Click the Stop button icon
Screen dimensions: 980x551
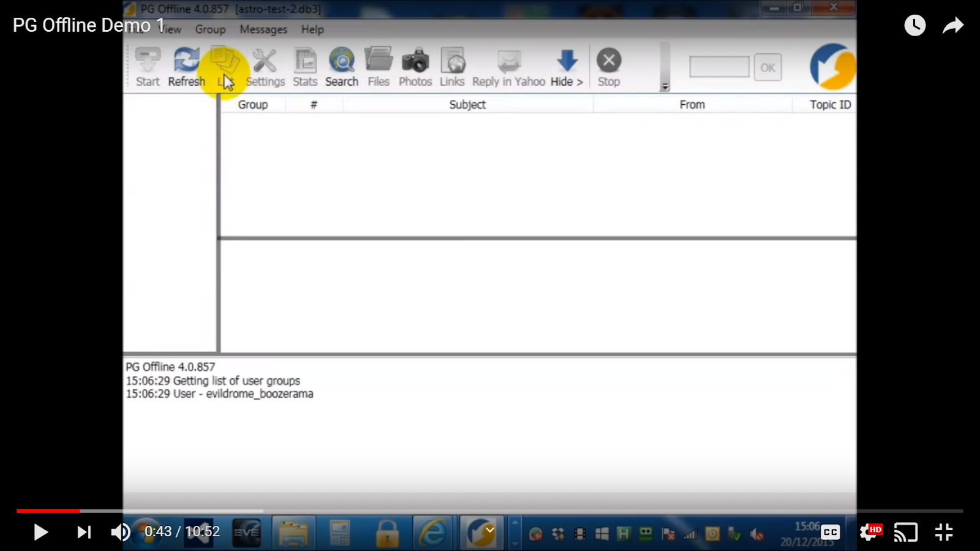(609, 67)
